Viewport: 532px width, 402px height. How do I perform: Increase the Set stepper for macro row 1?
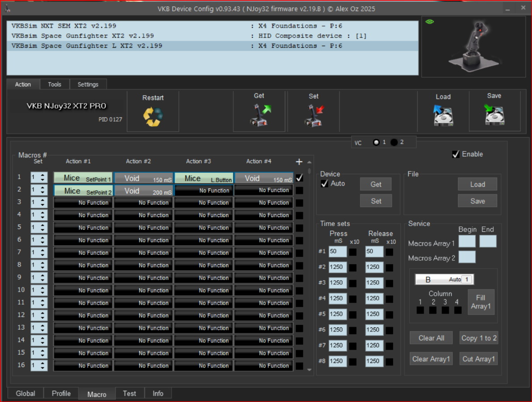(x=42, y=175)
